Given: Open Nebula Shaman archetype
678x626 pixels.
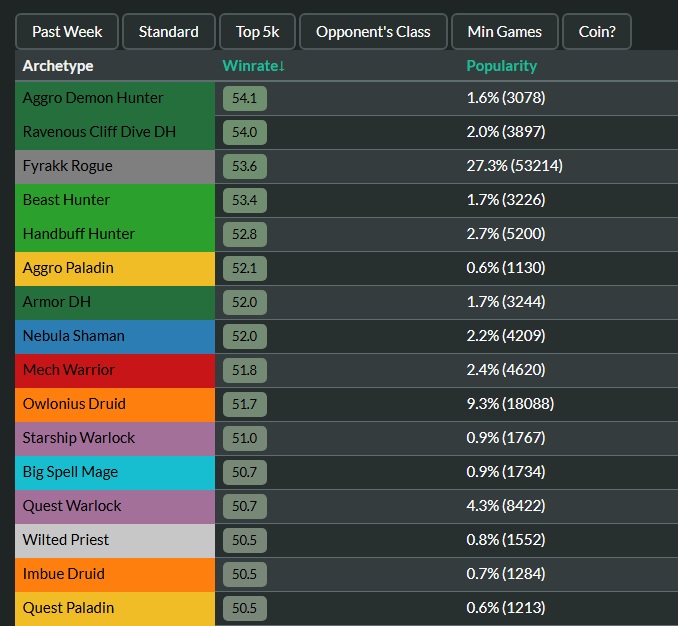Looking at the screenshot, I should click(115, 336).
